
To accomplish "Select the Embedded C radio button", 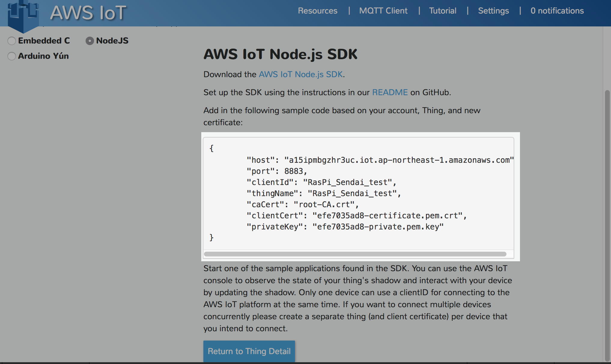I will (12, 41).
